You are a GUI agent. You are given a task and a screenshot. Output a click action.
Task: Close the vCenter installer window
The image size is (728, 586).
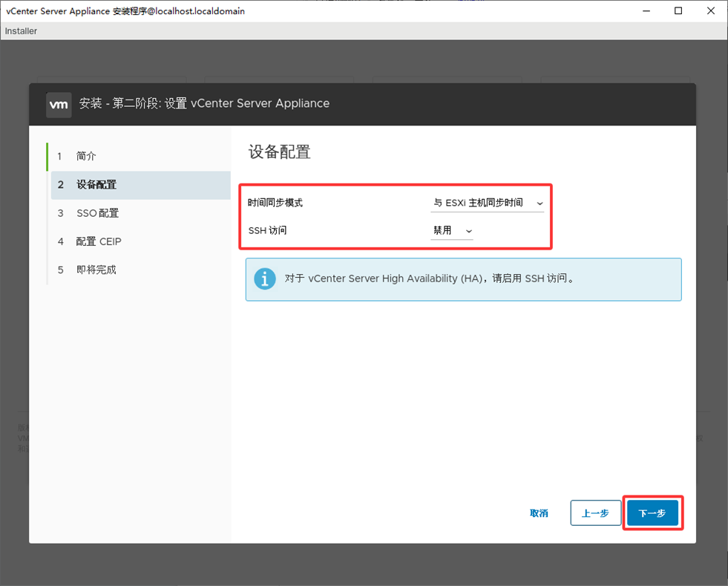[x=711, y=11]
